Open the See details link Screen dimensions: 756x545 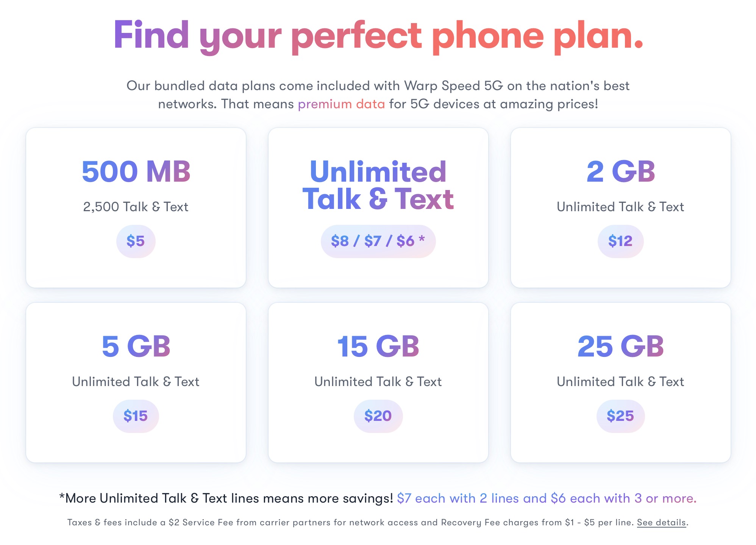tap(661, 523)
